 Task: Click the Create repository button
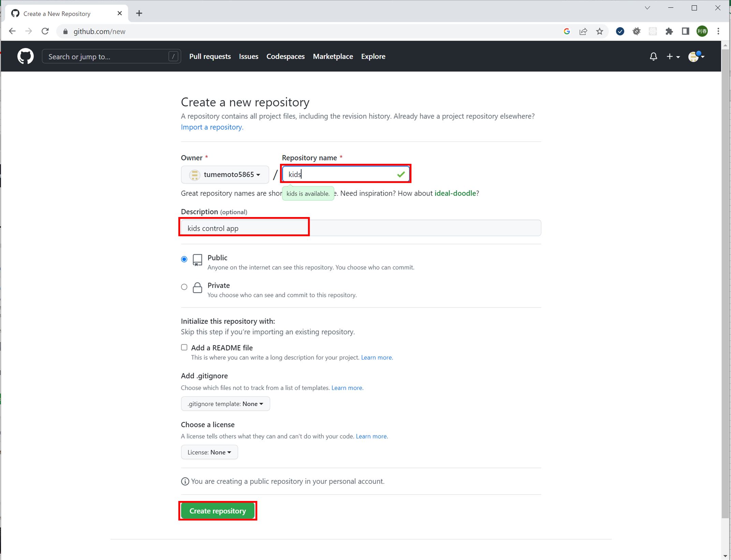(x=218, y=511)
